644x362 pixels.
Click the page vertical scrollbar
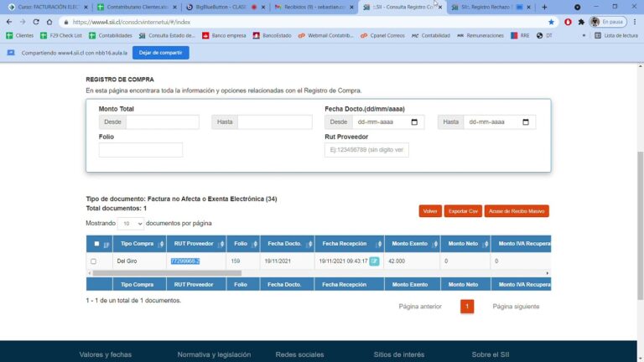[x=640, y=225]
